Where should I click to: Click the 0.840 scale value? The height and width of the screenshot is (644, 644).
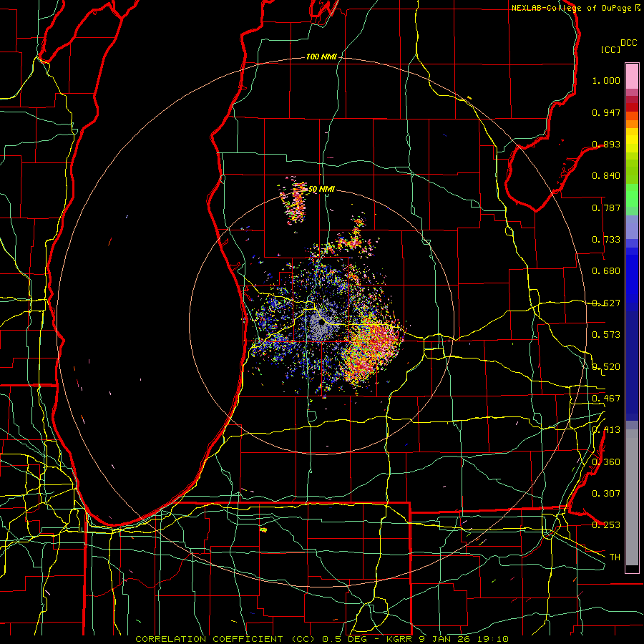point(606,176)
